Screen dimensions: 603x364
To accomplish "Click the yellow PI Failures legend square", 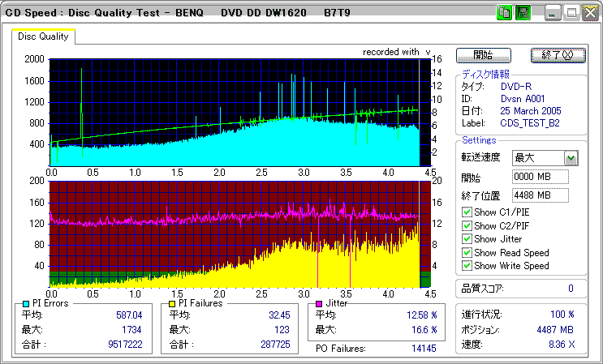I will [172, 303].
